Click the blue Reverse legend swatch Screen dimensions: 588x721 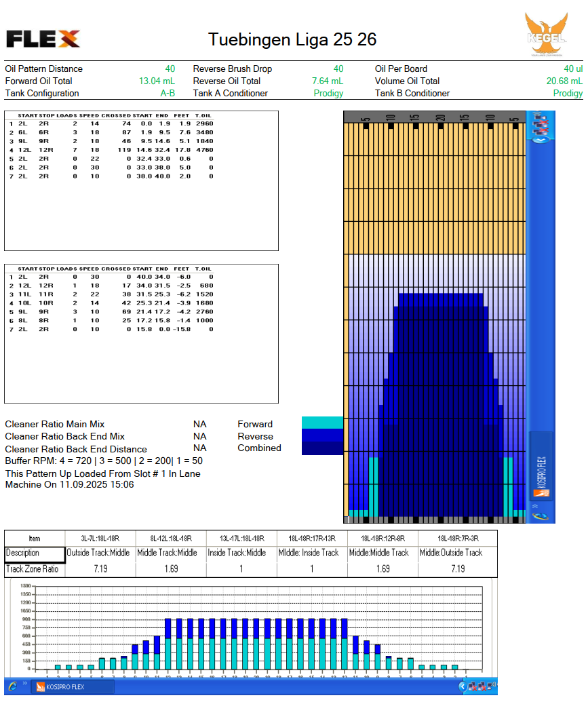point(322,435)
